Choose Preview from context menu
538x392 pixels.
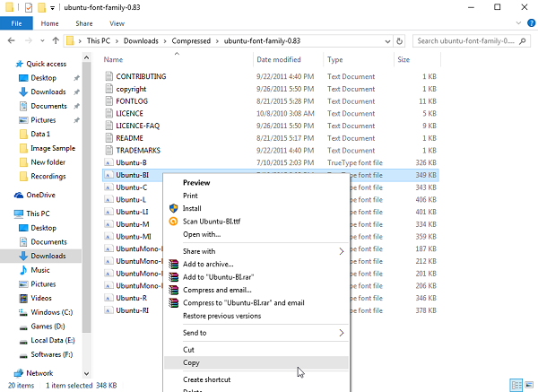pyautogui.click(x=256, y=183)
